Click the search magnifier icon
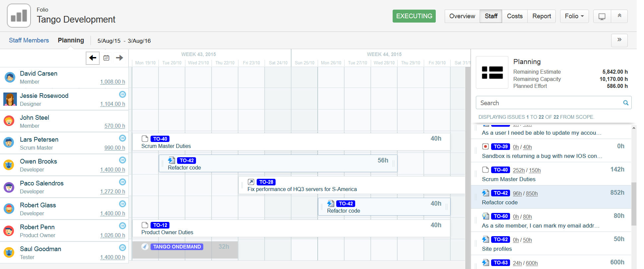 626,103
